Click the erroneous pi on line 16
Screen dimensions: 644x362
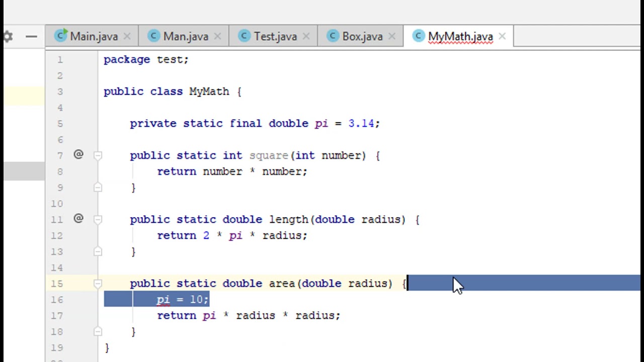(x=164, y=300)
